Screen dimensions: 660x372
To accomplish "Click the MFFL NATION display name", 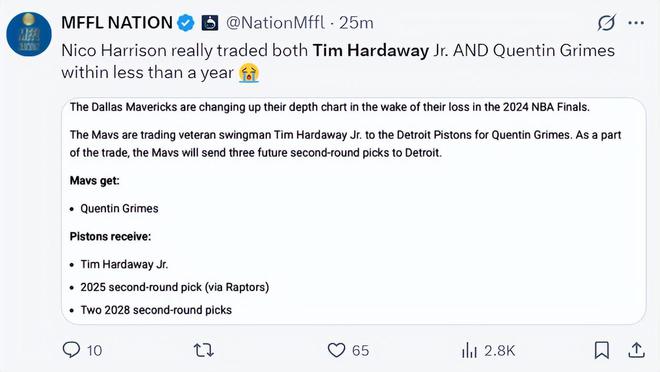I will coord(117,23).
